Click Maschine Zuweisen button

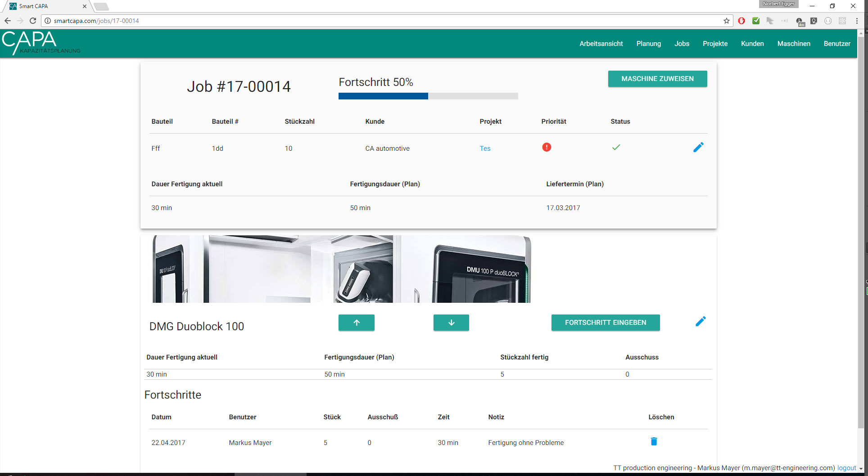click(x=657, y=79)
